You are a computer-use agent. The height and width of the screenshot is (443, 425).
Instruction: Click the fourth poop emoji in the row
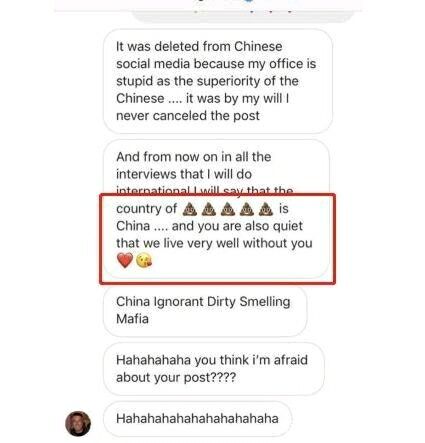point(247,209)
